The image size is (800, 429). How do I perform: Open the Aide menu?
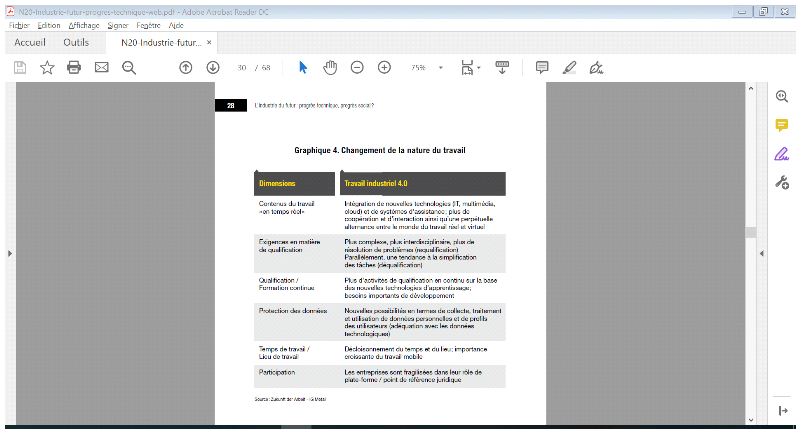176,25
